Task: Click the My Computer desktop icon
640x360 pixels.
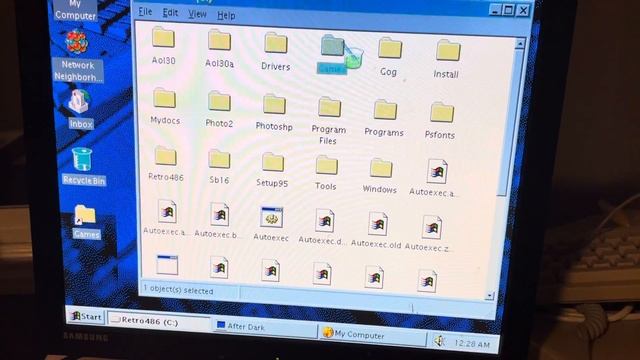Action: (76, 10)
